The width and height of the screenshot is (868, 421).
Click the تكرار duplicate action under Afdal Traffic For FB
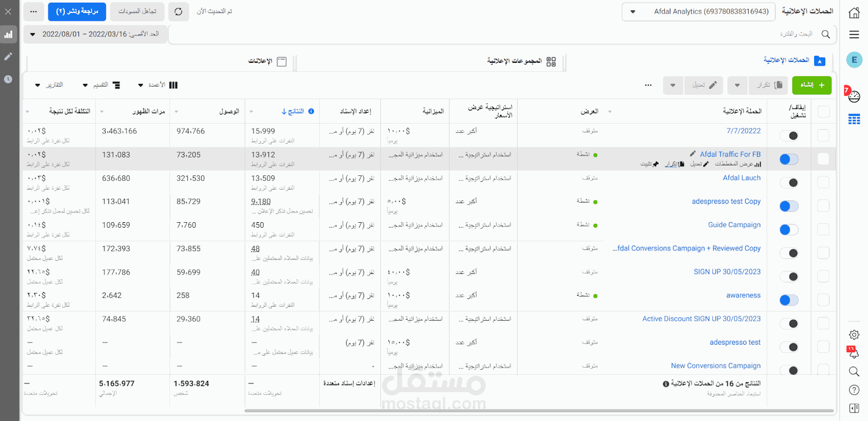click(x=674, y=164)
